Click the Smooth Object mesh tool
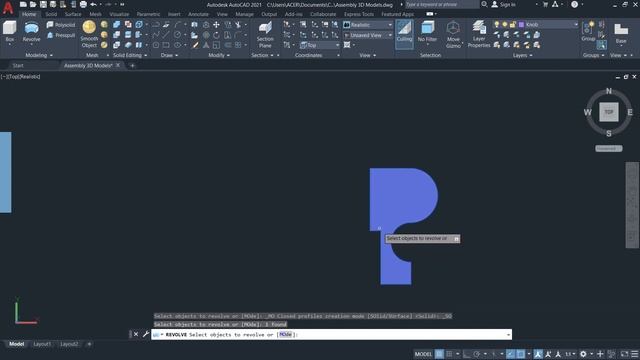Viewport: 640px width, 360px height. click(x=89, y=34)
